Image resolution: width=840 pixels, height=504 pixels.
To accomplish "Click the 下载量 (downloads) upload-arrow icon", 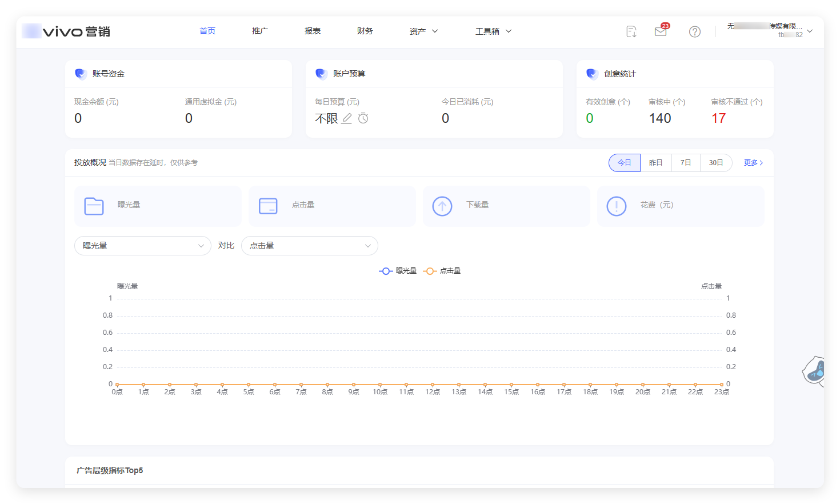I will 442,206.
